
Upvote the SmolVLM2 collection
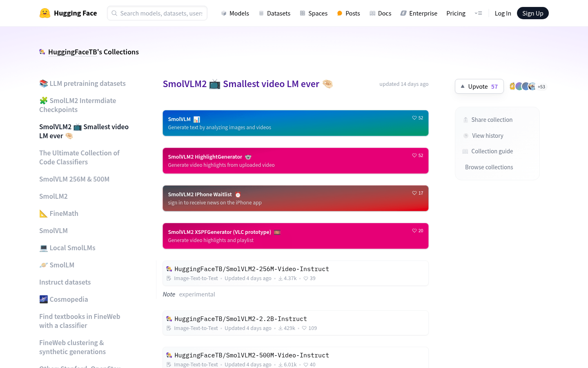[x=479, y=86]
